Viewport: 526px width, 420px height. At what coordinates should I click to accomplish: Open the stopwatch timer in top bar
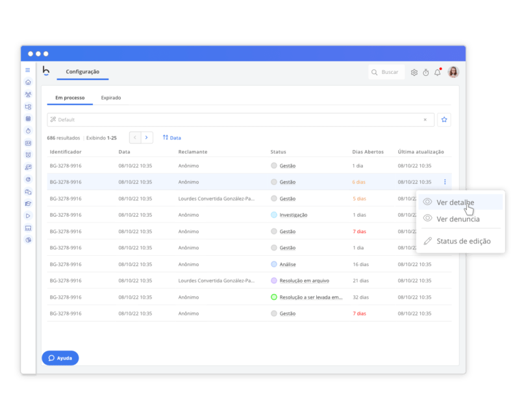point(426,73)
